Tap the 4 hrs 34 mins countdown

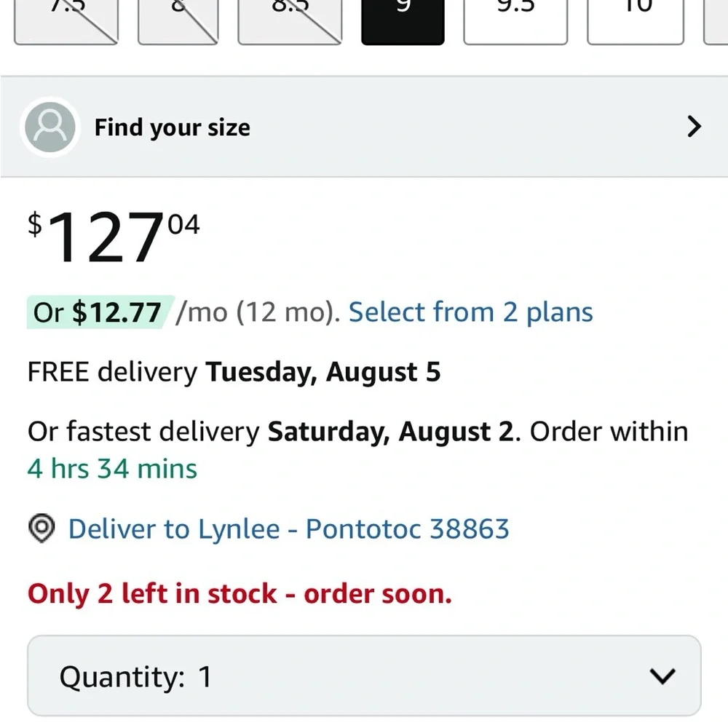click(112, 468)
